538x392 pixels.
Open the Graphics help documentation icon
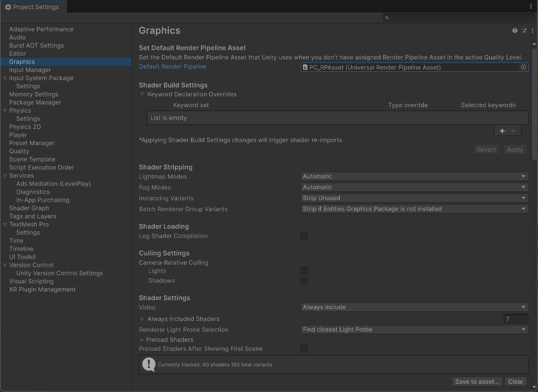pos(515,30)
